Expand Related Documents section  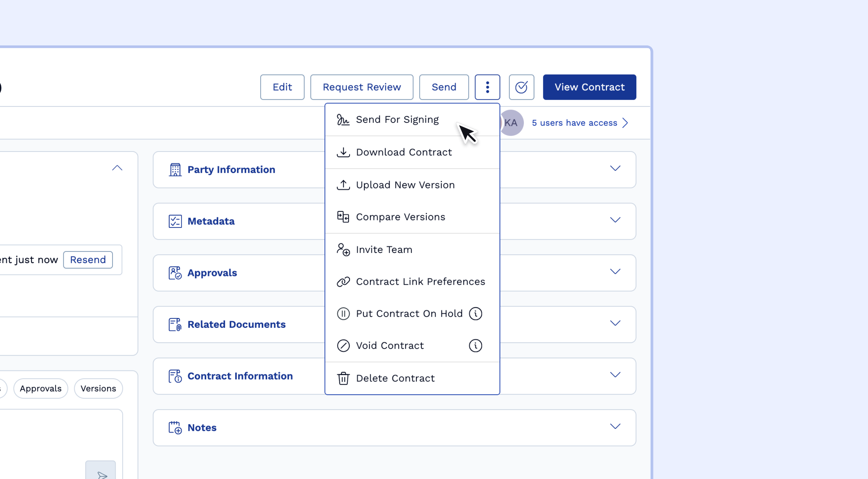tap(615, 323)
